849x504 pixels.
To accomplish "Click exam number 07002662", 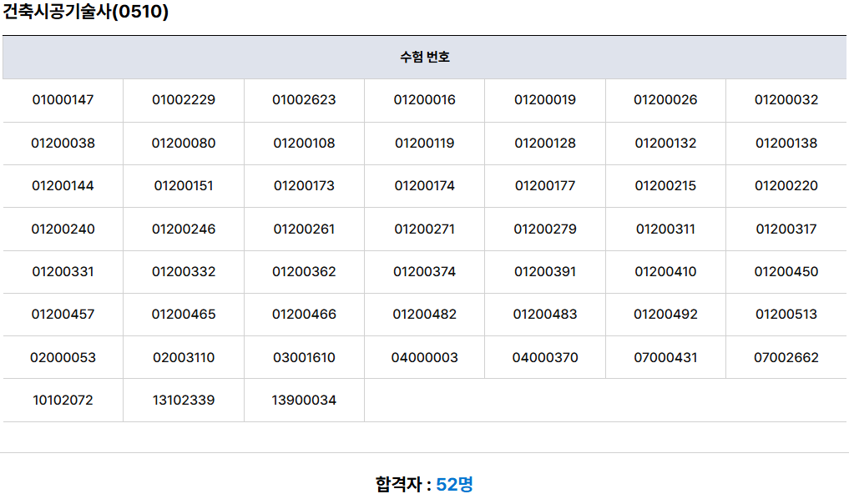I will (786, 358).
